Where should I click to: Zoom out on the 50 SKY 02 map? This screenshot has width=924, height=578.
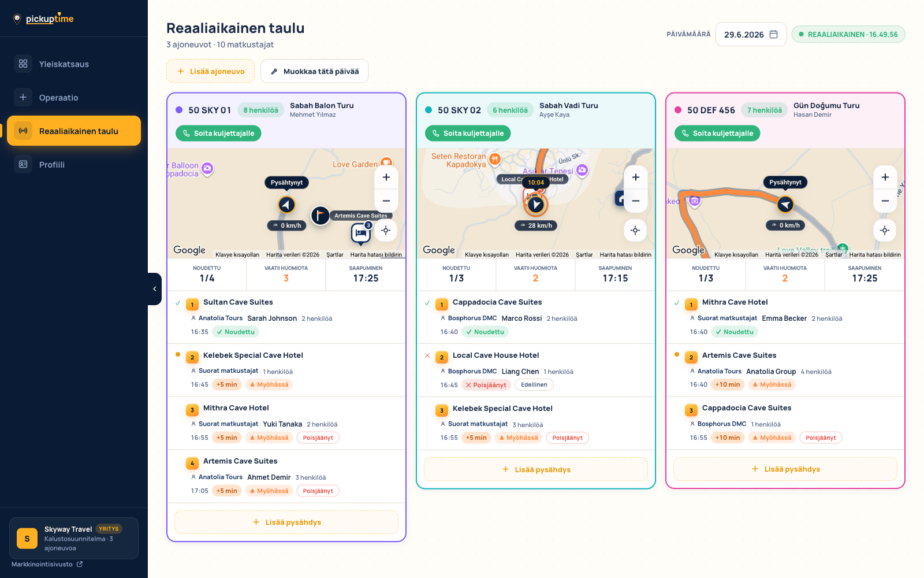(636, 201)
